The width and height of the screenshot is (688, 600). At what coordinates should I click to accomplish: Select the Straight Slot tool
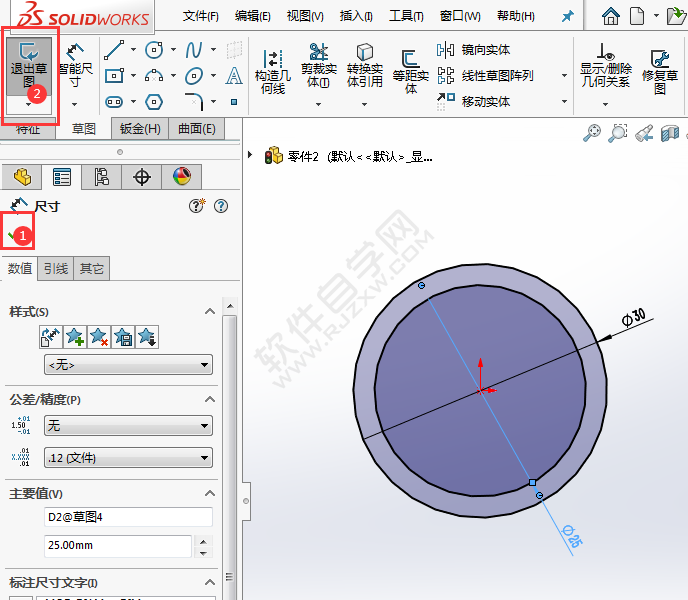click(114, 102)
